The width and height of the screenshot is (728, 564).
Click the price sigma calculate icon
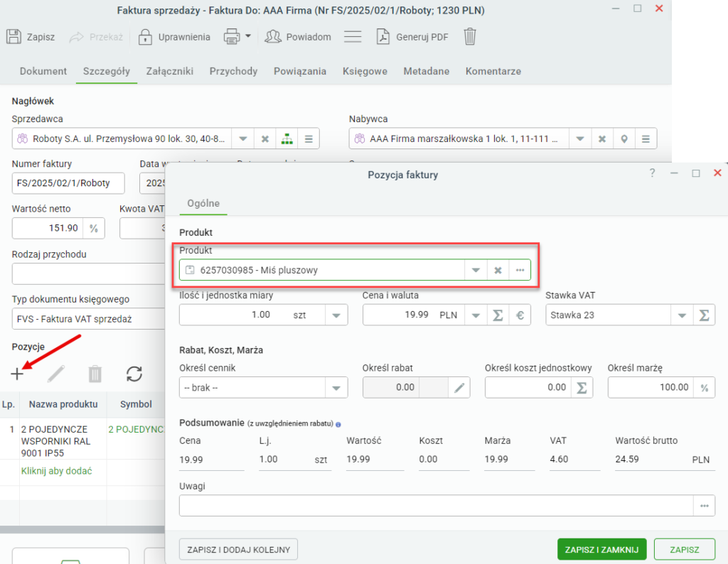pos(498,315)
